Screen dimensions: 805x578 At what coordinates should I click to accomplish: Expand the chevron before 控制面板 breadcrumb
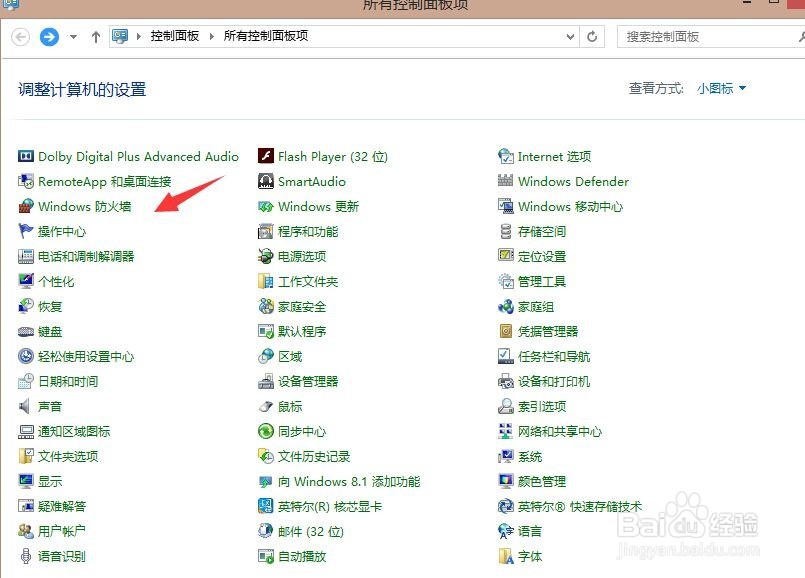coord(139,36)
